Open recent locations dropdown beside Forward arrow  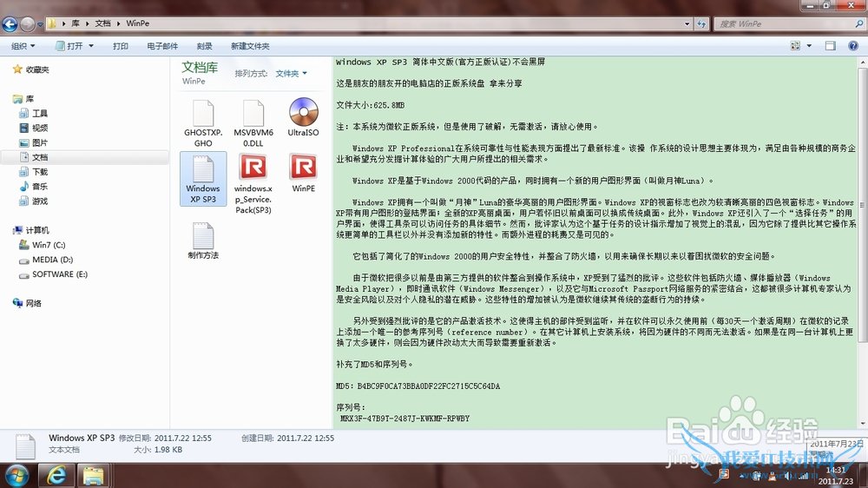tap(40, 24)
